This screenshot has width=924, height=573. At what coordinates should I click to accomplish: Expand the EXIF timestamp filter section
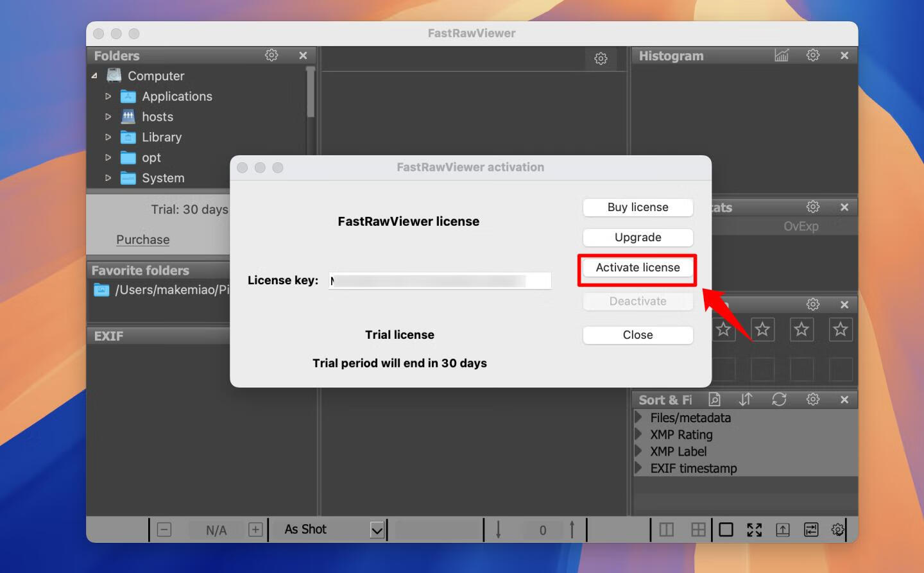[638, 468]
